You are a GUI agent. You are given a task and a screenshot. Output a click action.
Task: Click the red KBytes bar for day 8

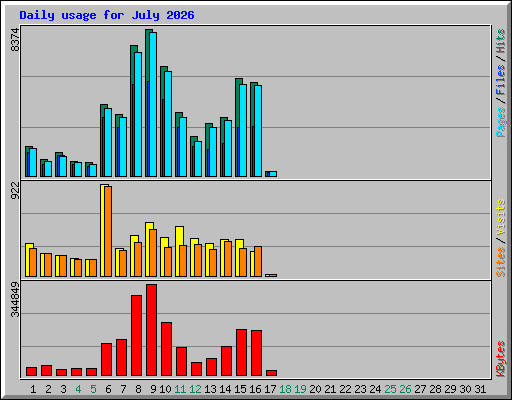click(136, 335)
